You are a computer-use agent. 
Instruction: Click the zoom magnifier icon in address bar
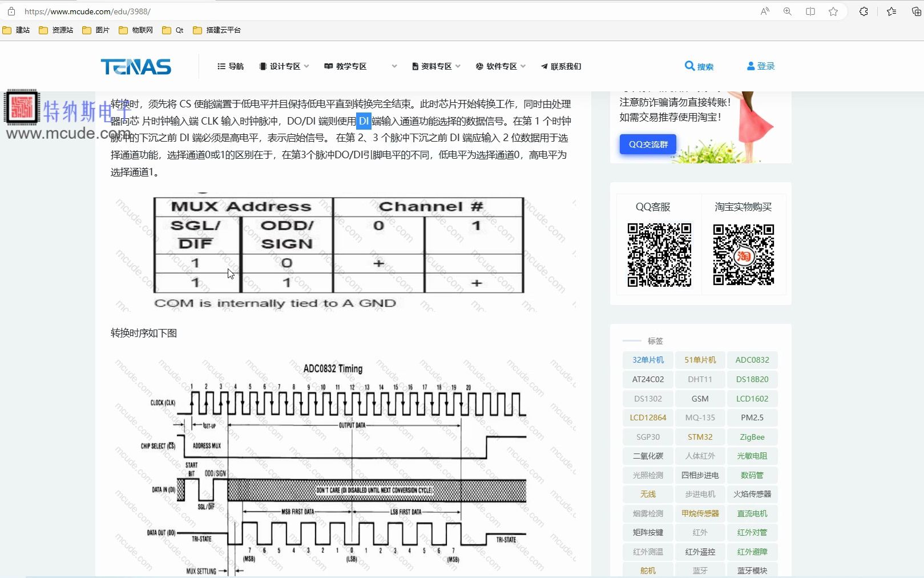788,11
